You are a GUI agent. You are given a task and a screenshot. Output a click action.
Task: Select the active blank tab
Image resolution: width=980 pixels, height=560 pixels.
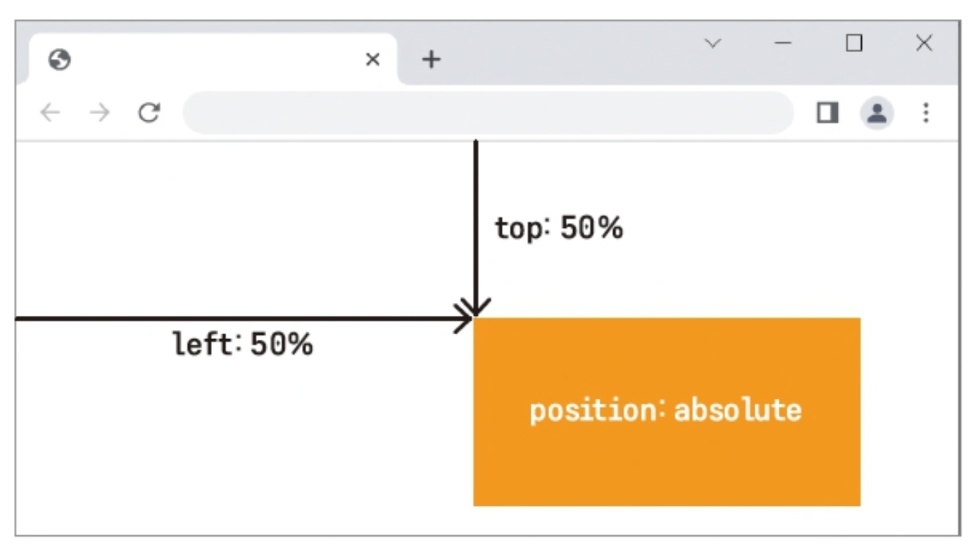pyautogui.click(x=213, y=59)
